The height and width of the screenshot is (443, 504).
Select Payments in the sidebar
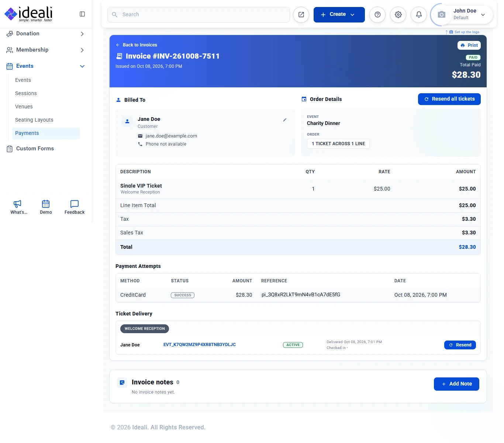coord(46,133)
